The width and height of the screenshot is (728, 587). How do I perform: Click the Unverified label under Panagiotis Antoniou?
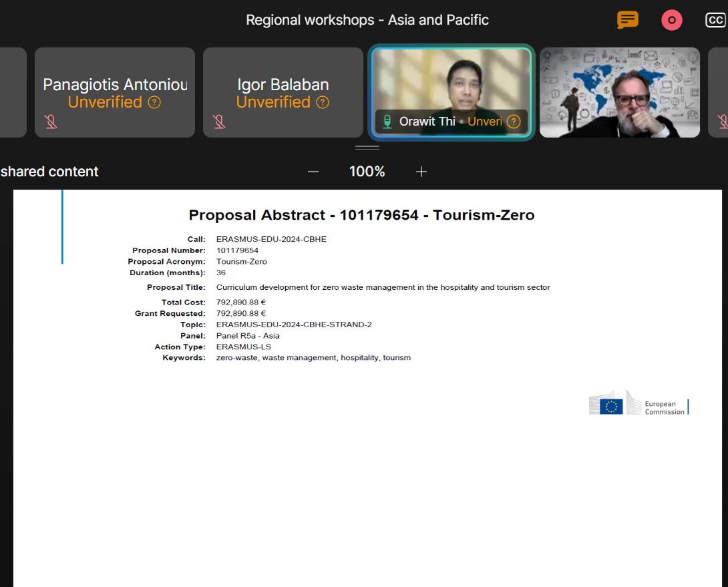(x=105, y=102)
